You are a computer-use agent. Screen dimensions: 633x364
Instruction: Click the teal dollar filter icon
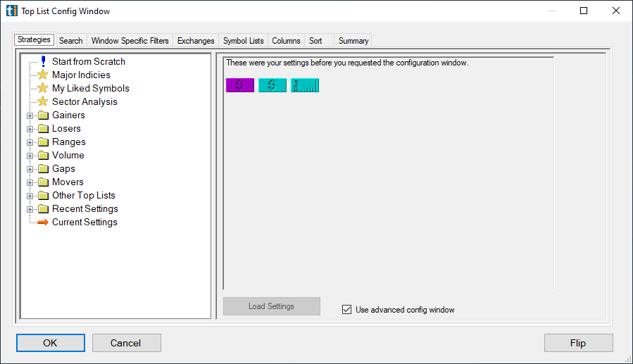tap(272, 85)
